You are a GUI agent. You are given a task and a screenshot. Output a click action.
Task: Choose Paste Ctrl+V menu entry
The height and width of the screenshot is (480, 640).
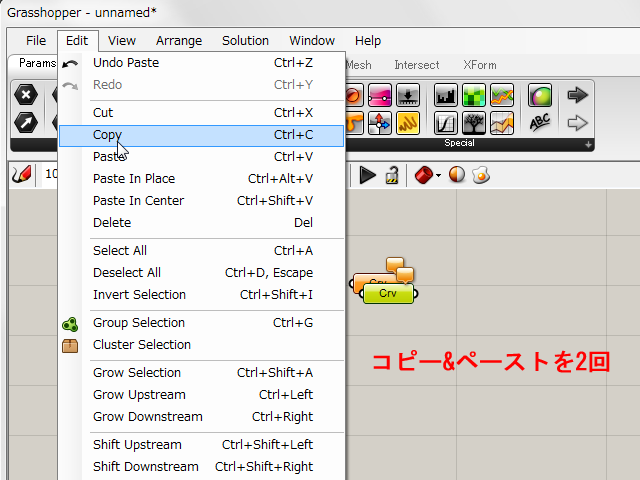coord(202,156)
